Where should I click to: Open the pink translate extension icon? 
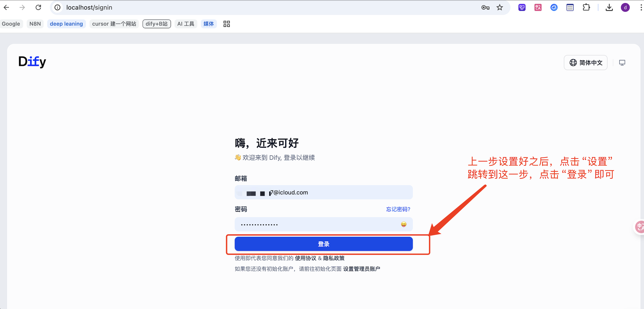[538, 7]
